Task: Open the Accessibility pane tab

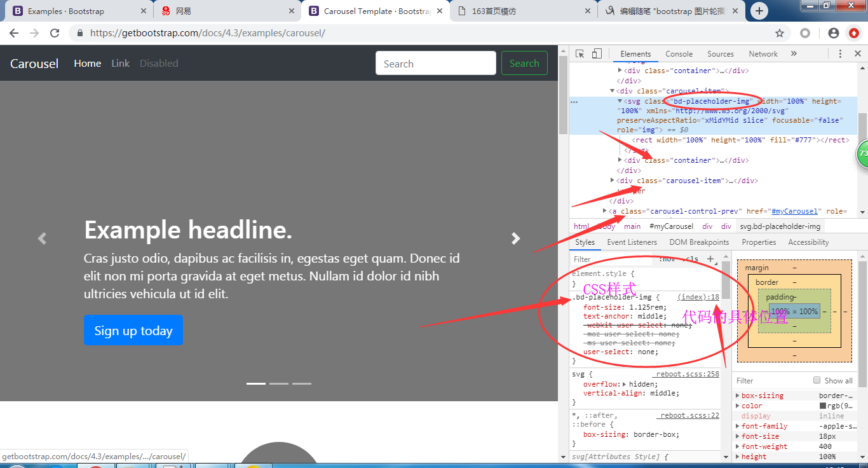Action: pyautogui.click(x=808, y=242)
